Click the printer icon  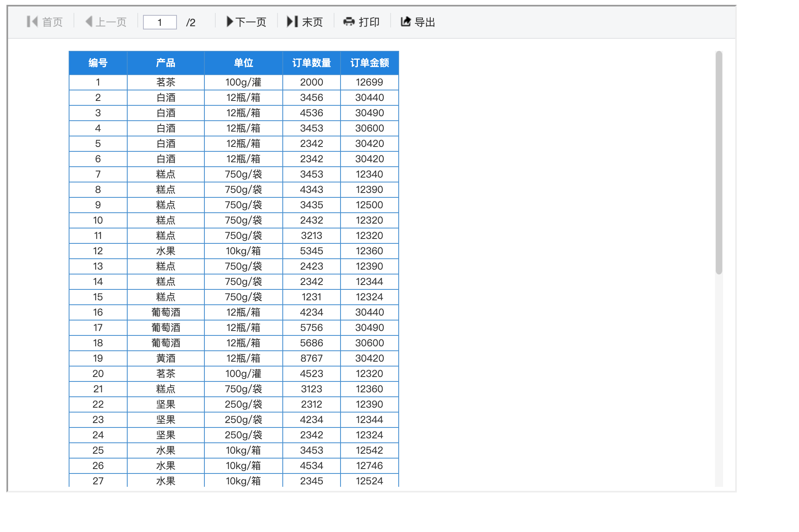point(349,22)
